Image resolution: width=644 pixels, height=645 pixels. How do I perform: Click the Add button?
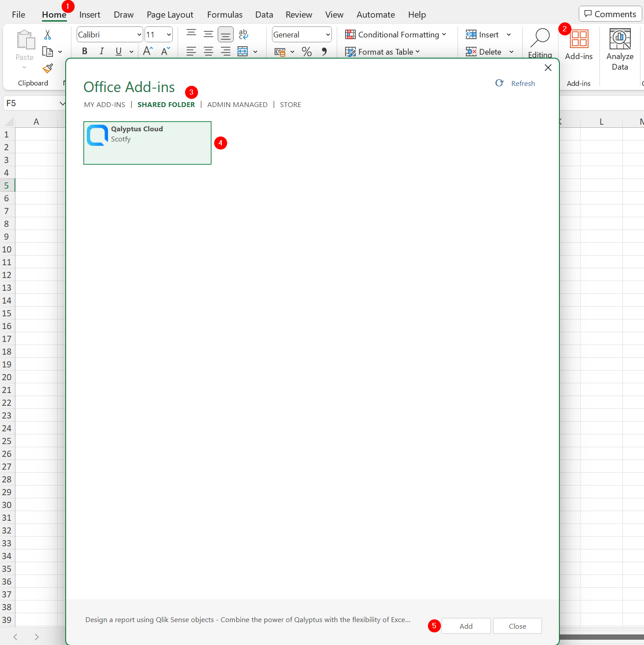pos(466,626)
